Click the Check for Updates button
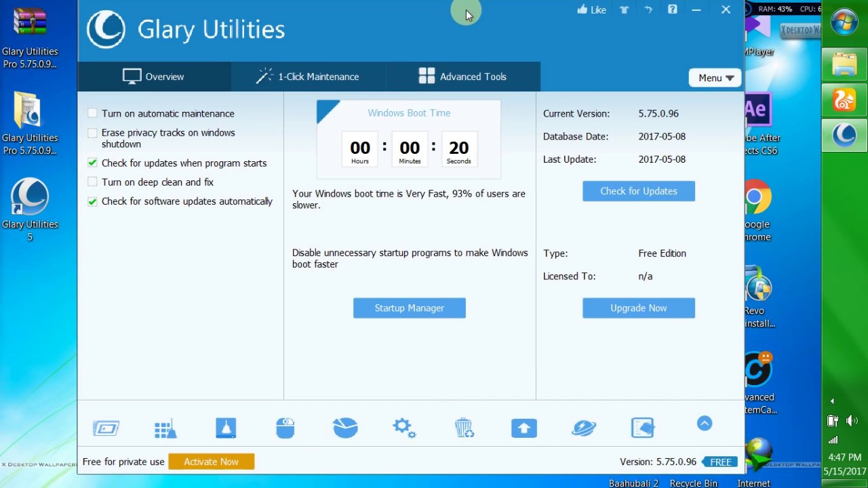 pyautogui.click(x=639, y=191)
